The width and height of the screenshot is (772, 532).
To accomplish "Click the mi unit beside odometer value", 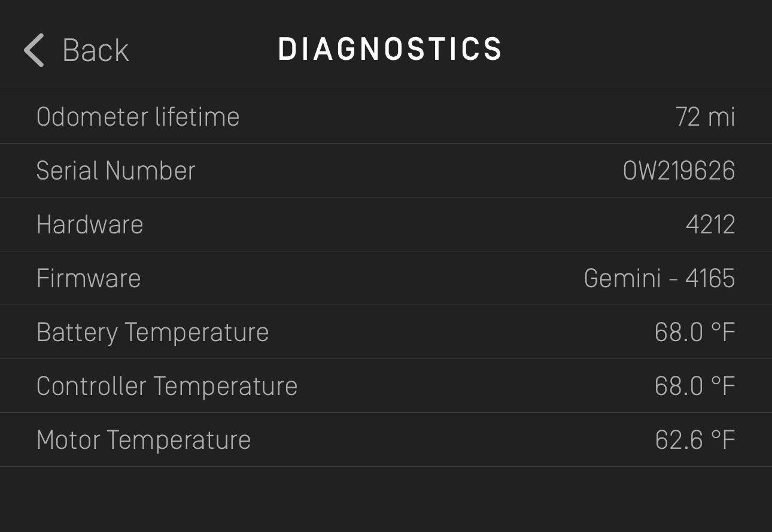I will coord(721,117).
